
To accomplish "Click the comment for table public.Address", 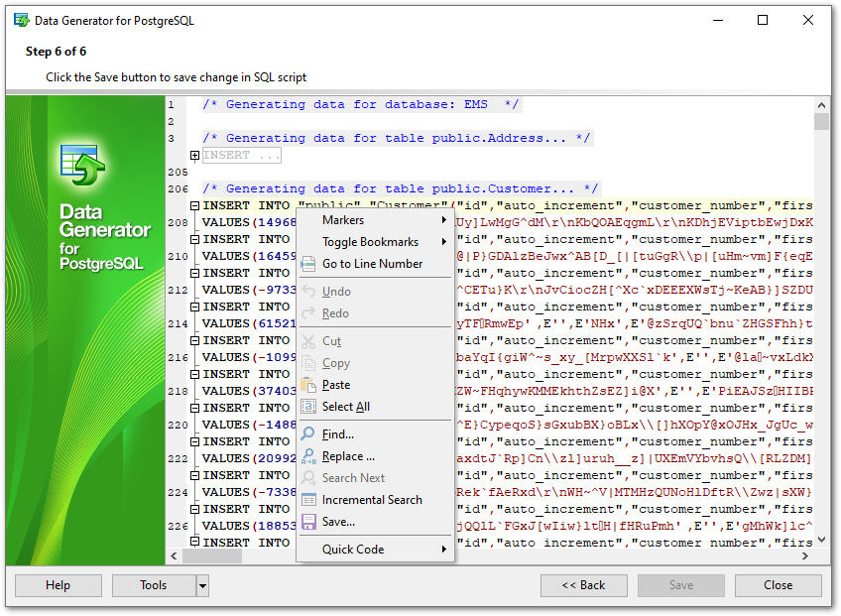I will pos(397,139).
